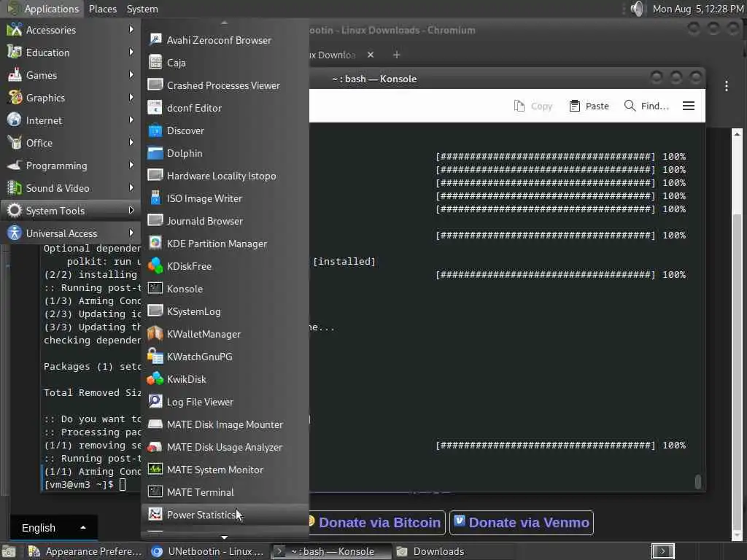747x560 pixels.
Task: Click Donate via Venmo link
Action: point(521,522)
